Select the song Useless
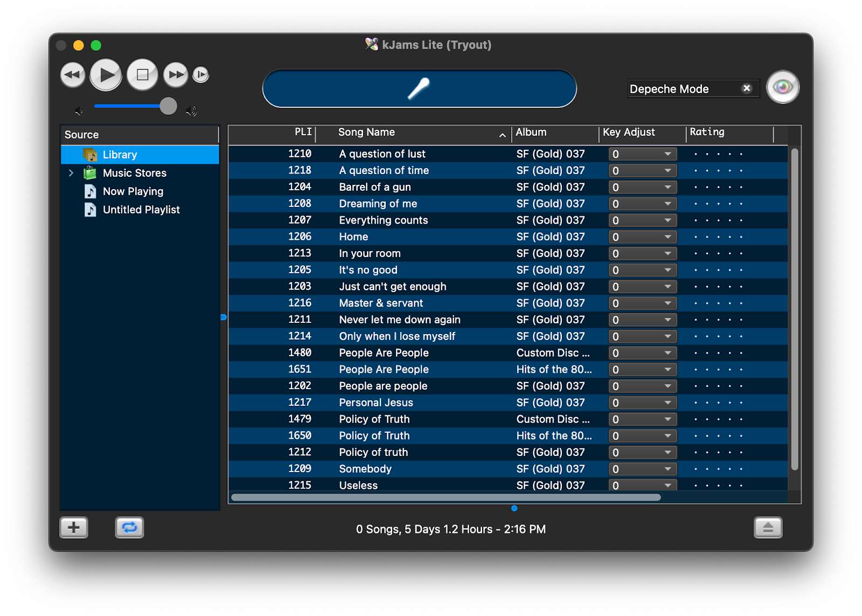Viewport: 862px width, 616px height. pos(358,486)
